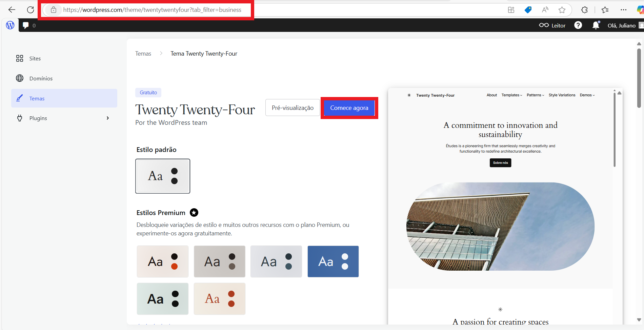The image size is (644, 330).
Task: Go back with browser back arrow
Action: pyautogui.click(x=12, y=10)
